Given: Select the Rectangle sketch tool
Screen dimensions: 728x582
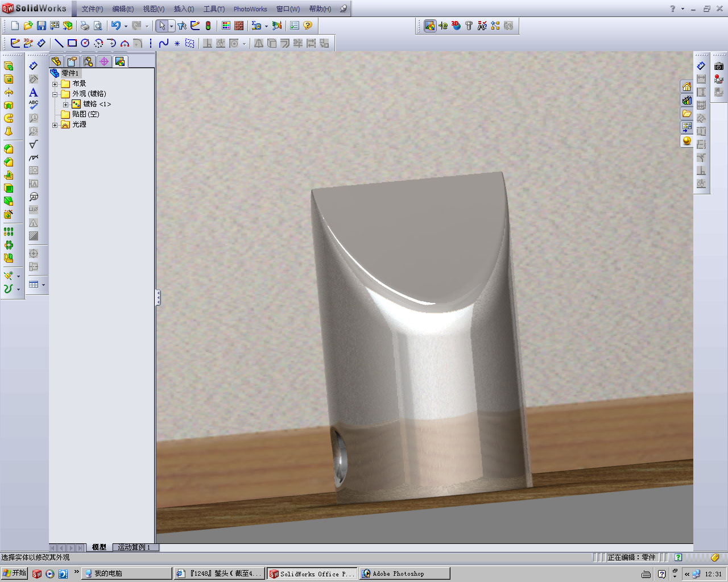Looking at the screenshot, I should coord(72,43).
